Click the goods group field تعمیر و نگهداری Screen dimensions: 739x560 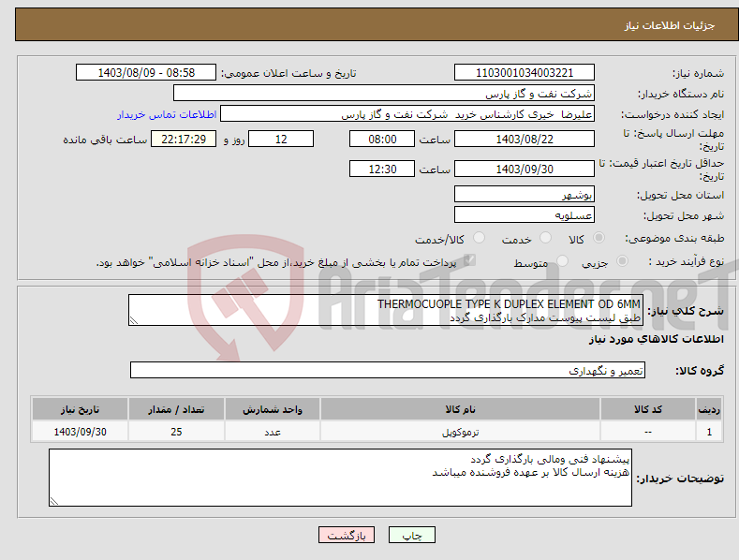click(388, 370)
